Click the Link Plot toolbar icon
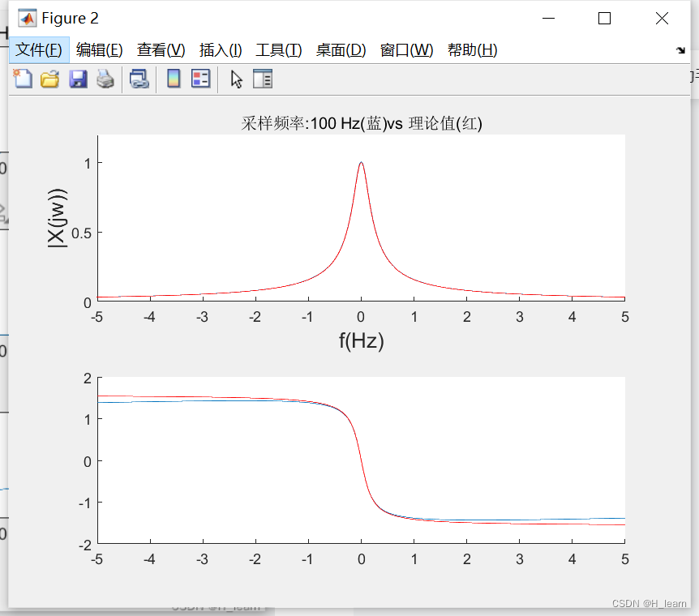The height and width of the screenshot is (616, 699). point(139,79)
